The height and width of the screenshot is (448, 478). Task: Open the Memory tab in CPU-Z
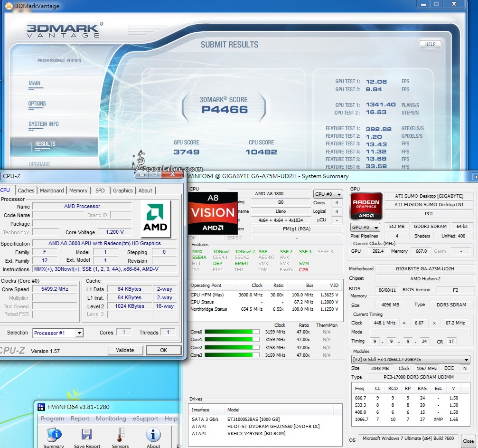coord(78,191)
